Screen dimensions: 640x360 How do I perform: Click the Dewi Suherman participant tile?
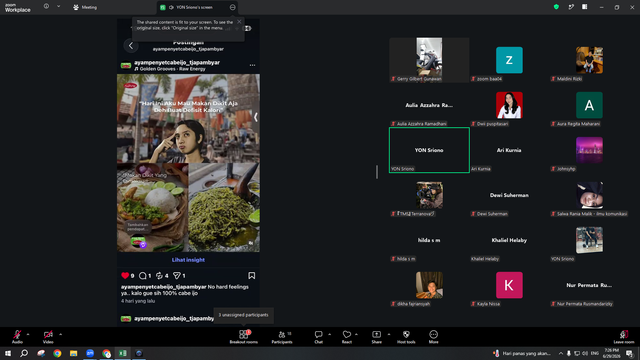click(509, 195)
